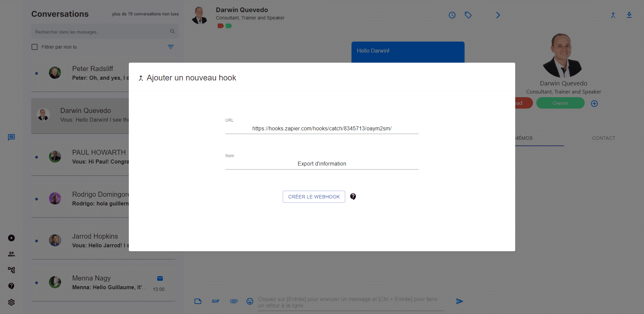Focus the Nom input field

point(322,164)
